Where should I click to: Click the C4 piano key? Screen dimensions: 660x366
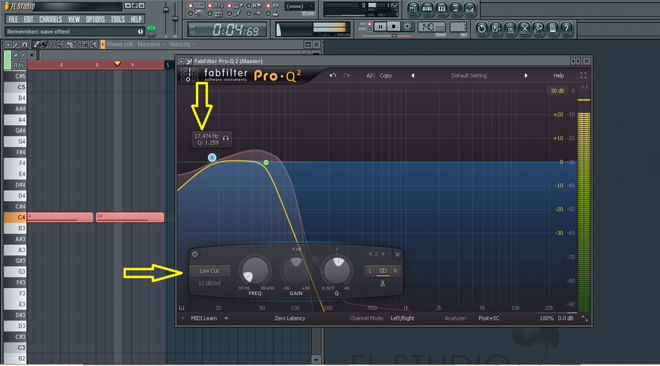15,217
